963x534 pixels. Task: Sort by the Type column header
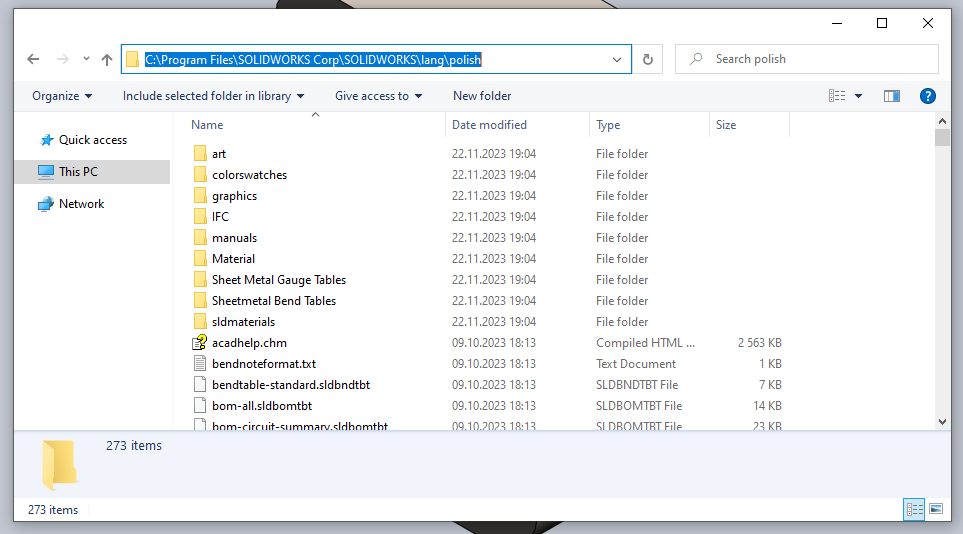coord(608,125)
